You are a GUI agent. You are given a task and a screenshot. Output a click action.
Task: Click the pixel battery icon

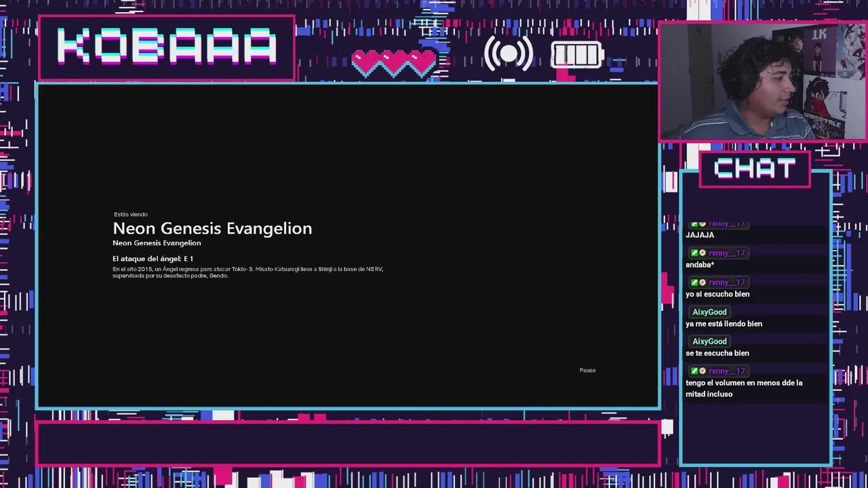click(577, 55)
